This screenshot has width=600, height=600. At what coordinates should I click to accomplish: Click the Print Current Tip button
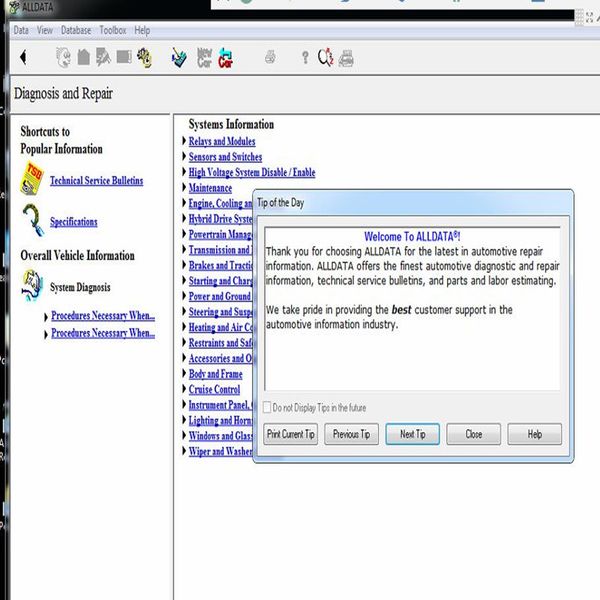pyautogui.click(x=290, y=434)
